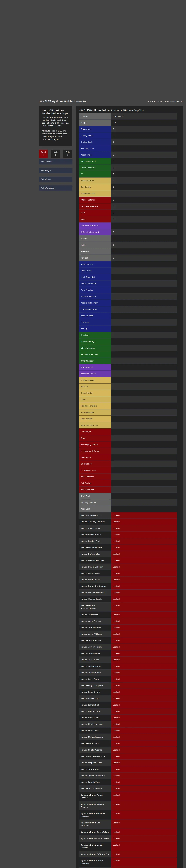
Task: Select the Driving Layup attribute row
Action: click(x=128, y=135)
